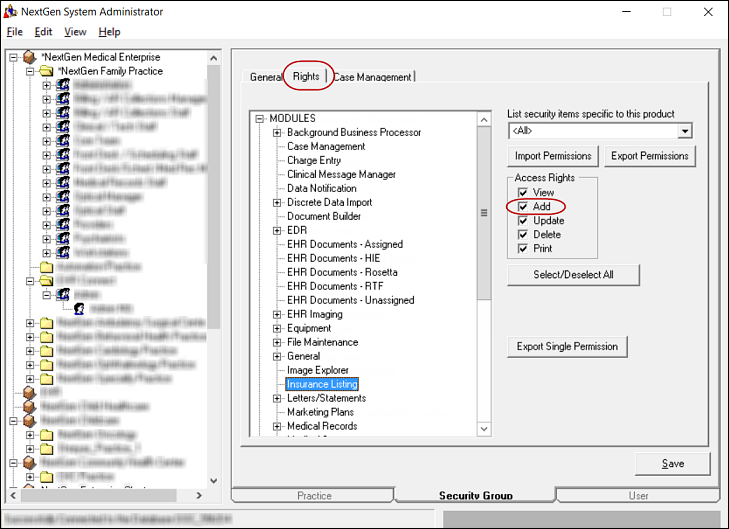
Task: Click the Export Single Permission button
Action: click(x=567, y=346)
